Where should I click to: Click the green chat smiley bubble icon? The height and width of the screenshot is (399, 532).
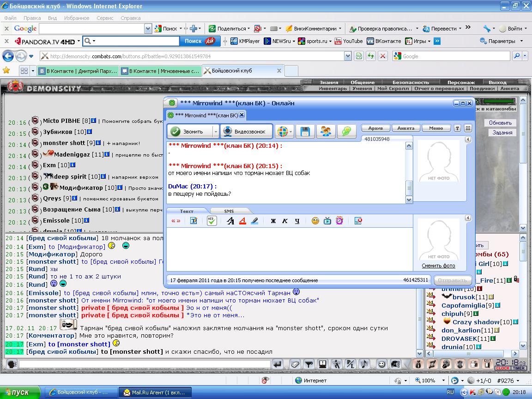pyautogui.click(x=346, y=131)
